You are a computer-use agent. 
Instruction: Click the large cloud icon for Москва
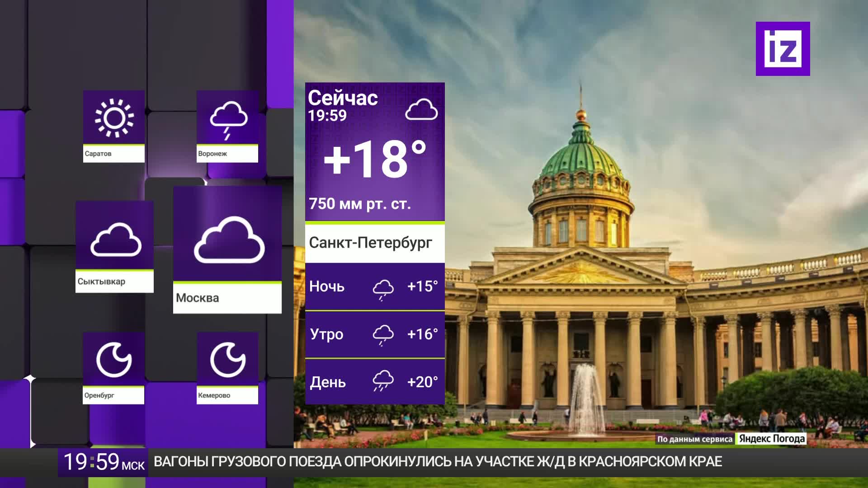coord(229,240)
